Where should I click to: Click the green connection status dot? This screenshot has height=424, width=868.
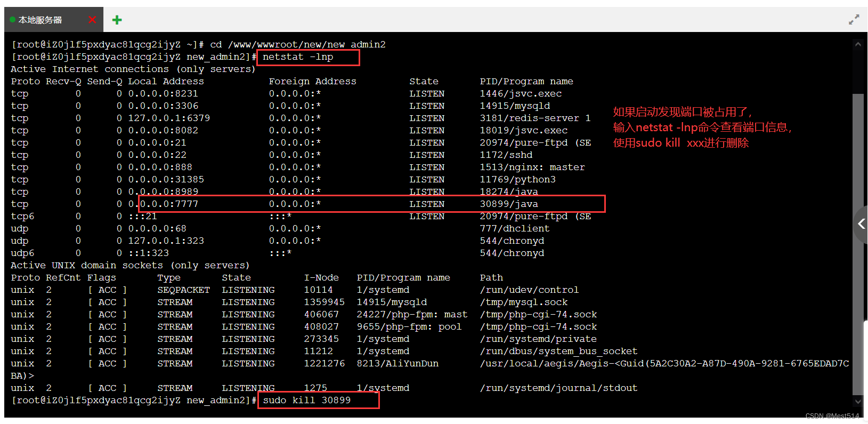13,20
